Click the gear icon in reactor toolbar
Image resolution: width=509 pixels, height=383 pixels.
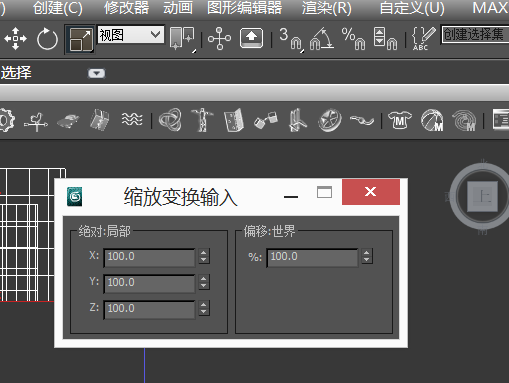7,120
